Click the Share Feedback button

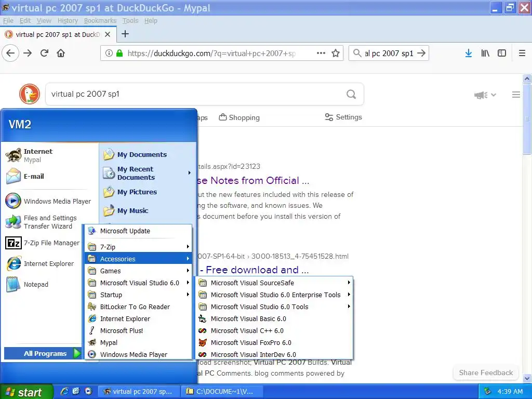486,373
